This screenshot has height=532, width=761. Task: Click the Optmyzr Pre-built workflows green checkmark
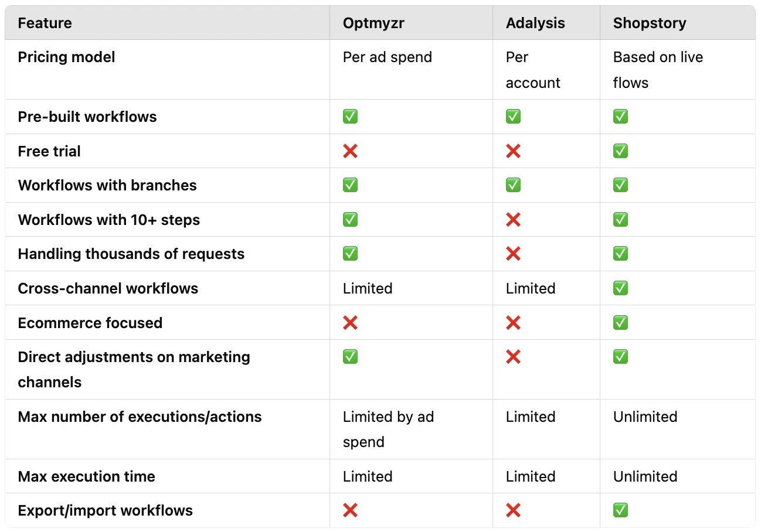click(x=350, y=117)
